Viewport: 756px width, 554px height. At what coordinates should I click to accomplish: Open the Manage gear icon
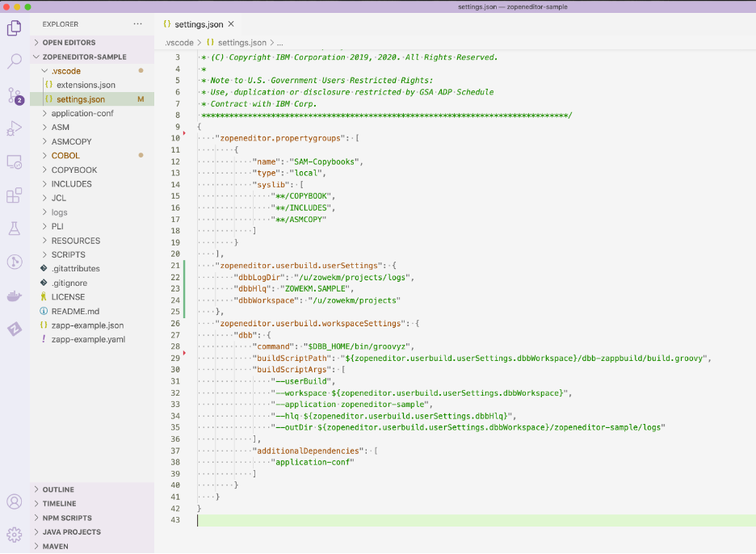click(x=14, y=535)
